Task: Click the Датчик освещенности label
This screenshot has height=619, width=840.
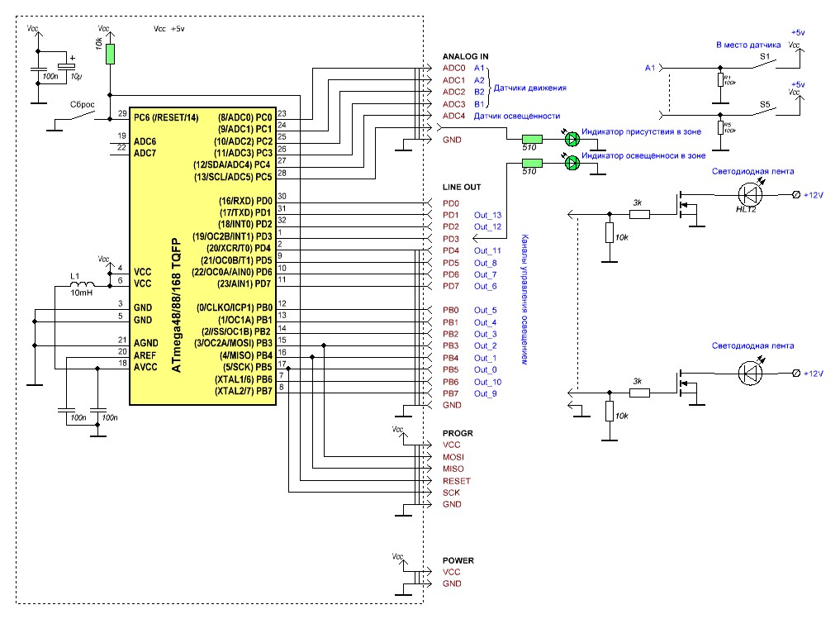Action: click(x=517, y=117)
